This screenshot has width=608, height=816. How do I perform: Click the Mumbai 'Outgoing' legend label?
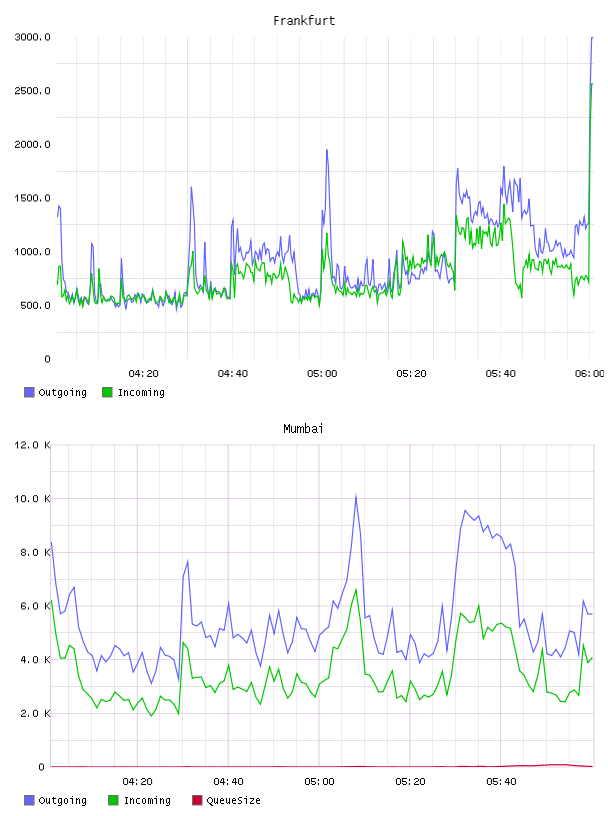coord(62,800)
